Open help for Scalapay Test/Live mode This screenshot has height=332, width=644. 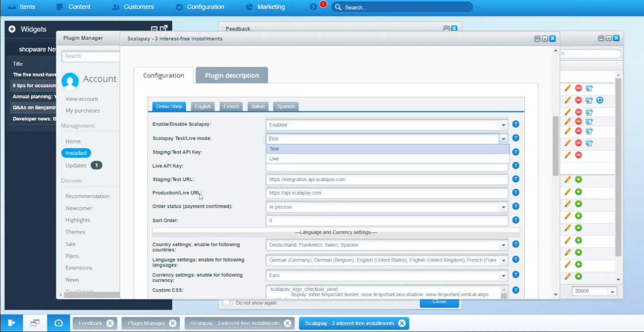516,138
